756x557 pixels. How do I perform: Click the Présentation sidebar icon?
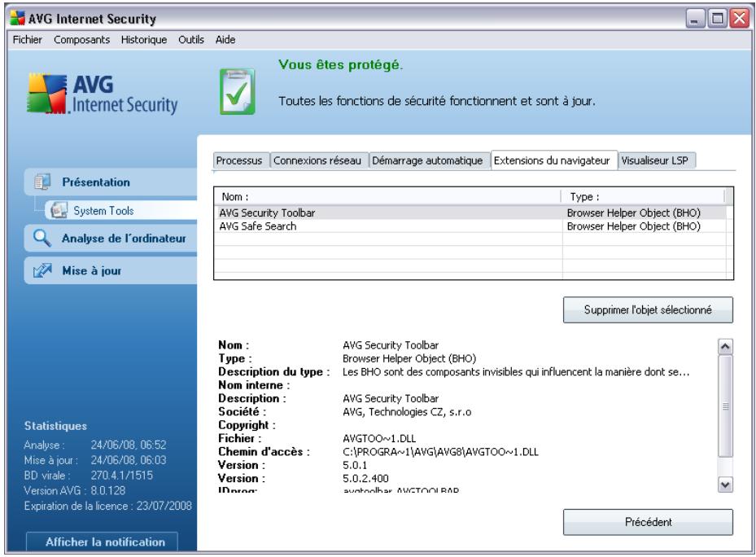click(x=42, y=182)
